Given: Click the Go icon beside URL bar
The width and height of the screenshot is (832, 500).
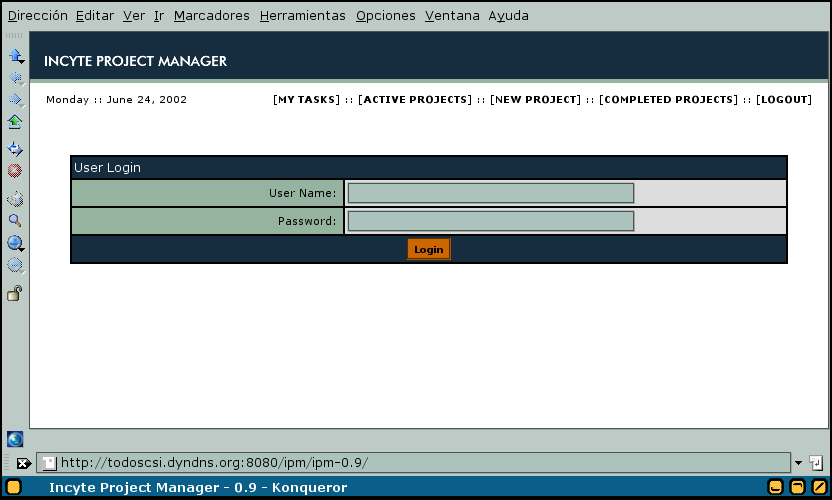Looking at the screenshot, I should coord(816,463).
